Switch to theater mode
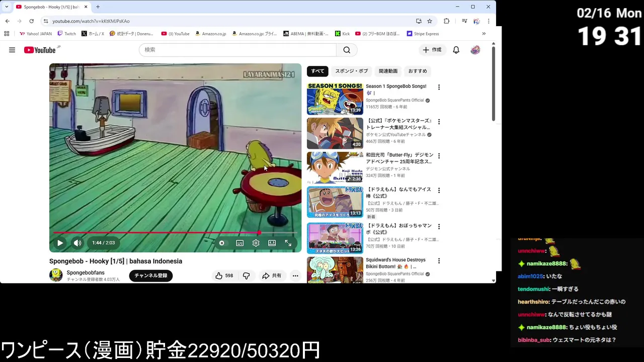This screenshot has width=644, height=362. click(272, 243)
